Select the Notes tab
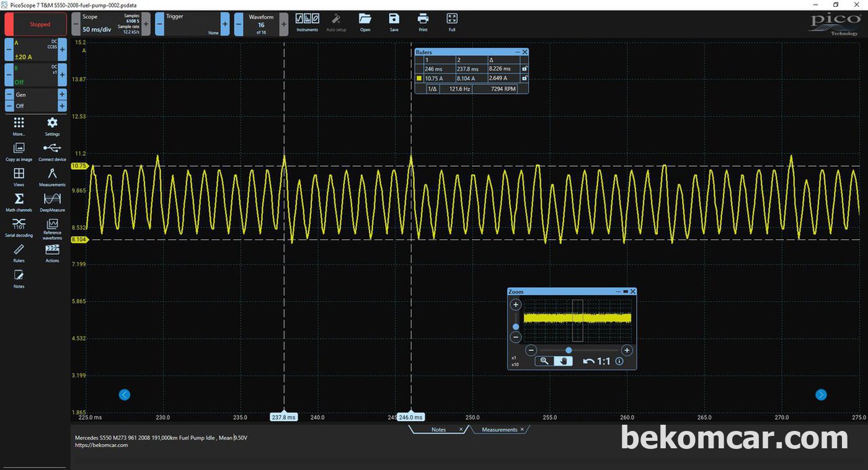The height and width of the screenshot is (470, 868). click(439, 430)
